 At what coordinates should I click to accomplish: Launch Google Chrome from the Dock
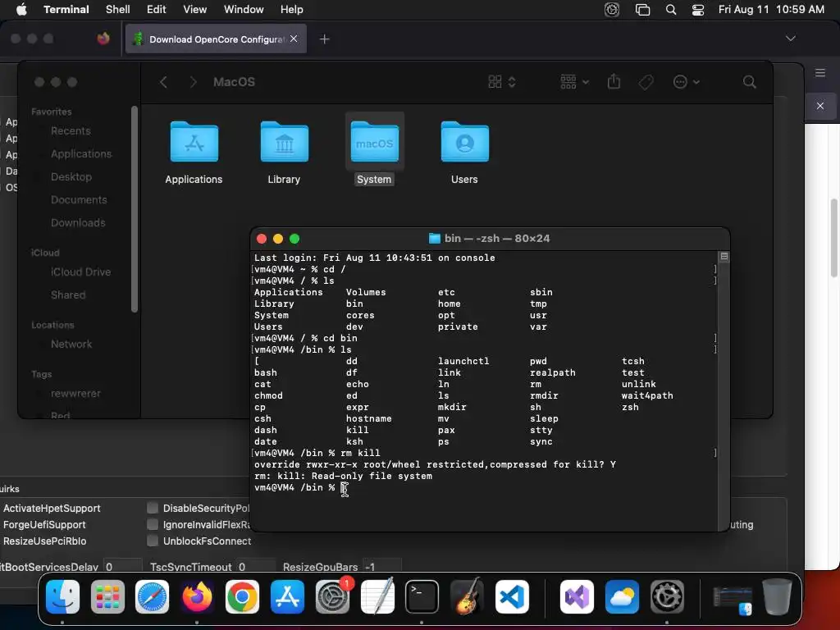click(242, 596)
